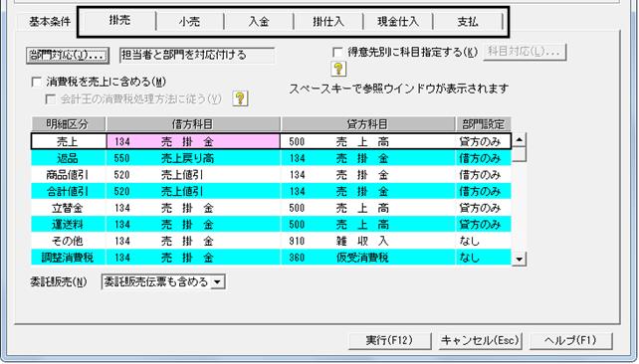The image size is (639, 364).
Task: Click 借方のみ setting in 返品 row
Action: pos(484,158)
